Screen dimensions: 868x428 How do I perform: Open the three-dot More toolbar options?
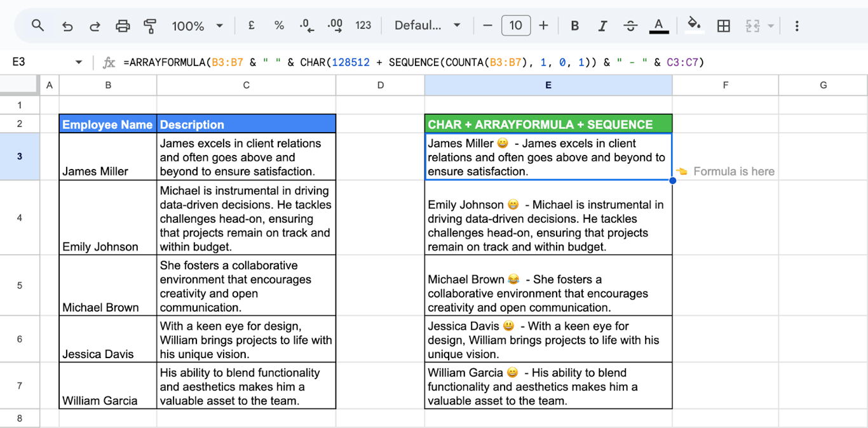(x=797, y=25)
